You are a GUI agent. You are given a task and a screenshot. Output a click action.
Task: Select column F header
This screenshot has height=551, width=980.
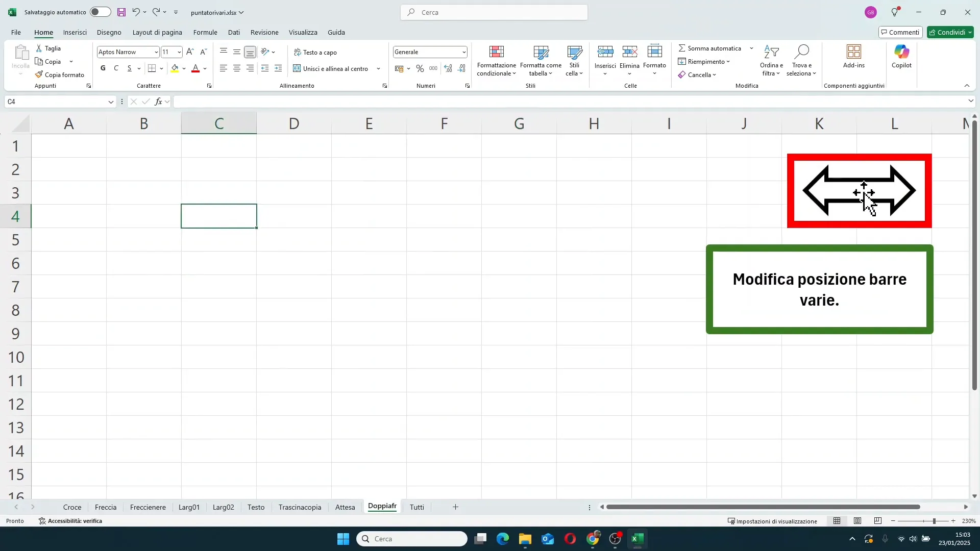pos(444,123)
